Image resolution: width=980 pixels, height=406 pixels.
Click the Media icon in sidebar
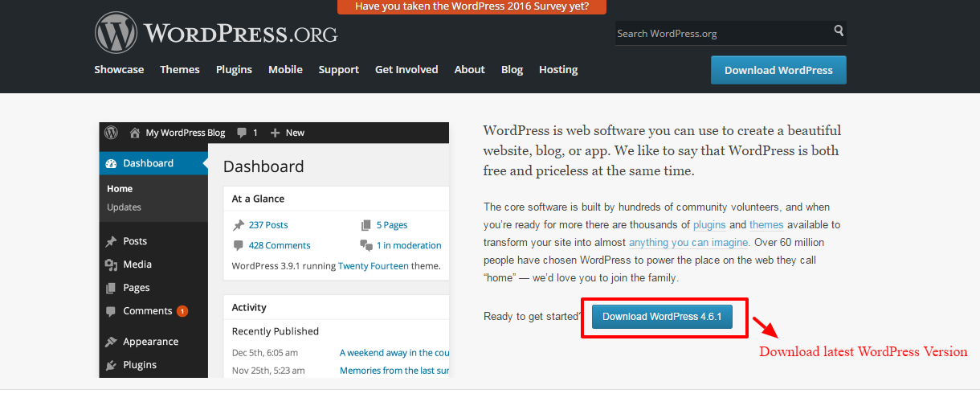tap(112, 265)
